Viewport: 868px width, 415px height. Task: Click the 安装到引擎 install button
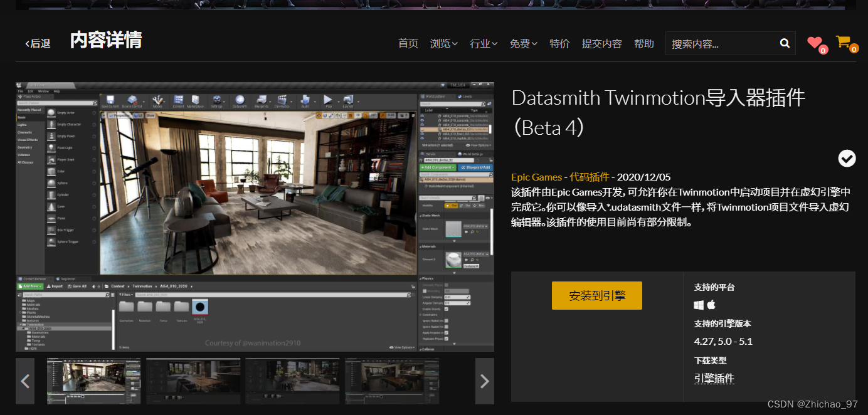597,295
